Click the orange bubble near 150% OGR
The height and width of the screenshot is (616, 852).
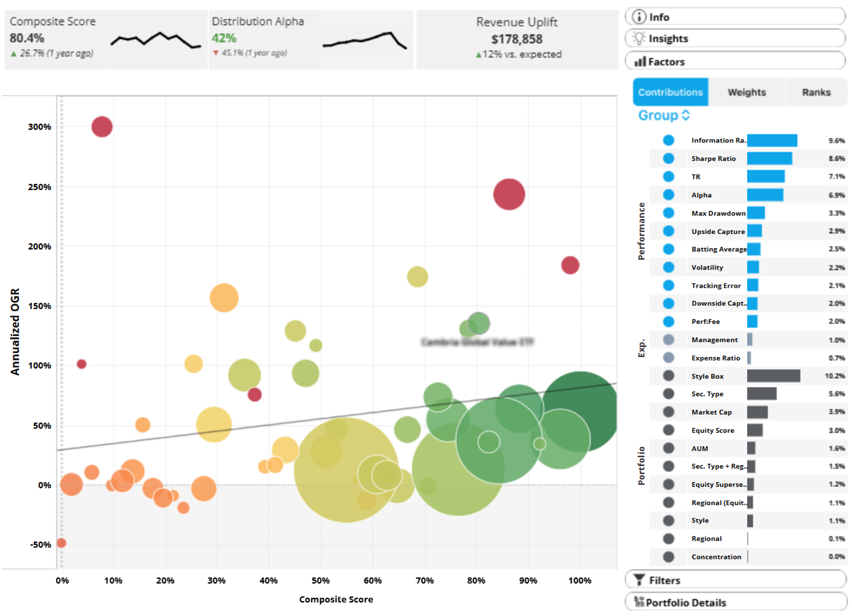point(224,298)
